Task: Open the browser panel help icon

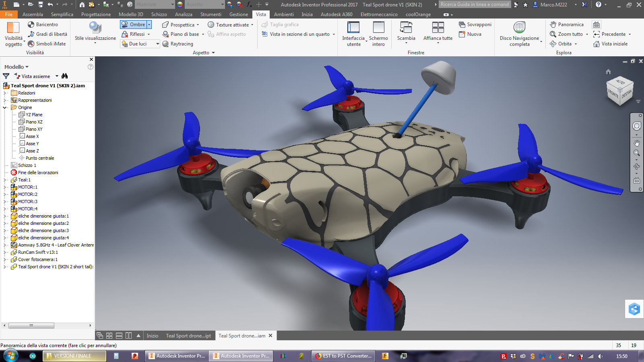Action: [x=91, y=67]
